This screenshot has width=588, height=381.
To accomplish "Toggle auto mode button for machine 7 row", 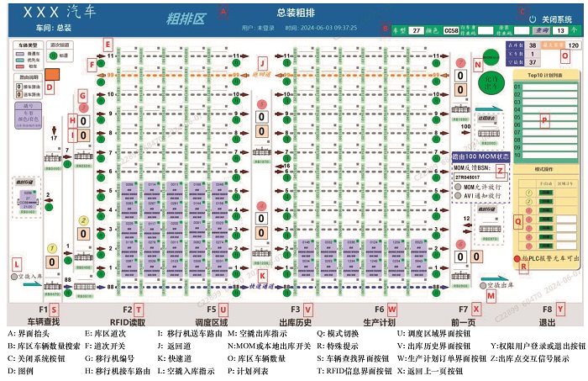I will coord(546,246).
